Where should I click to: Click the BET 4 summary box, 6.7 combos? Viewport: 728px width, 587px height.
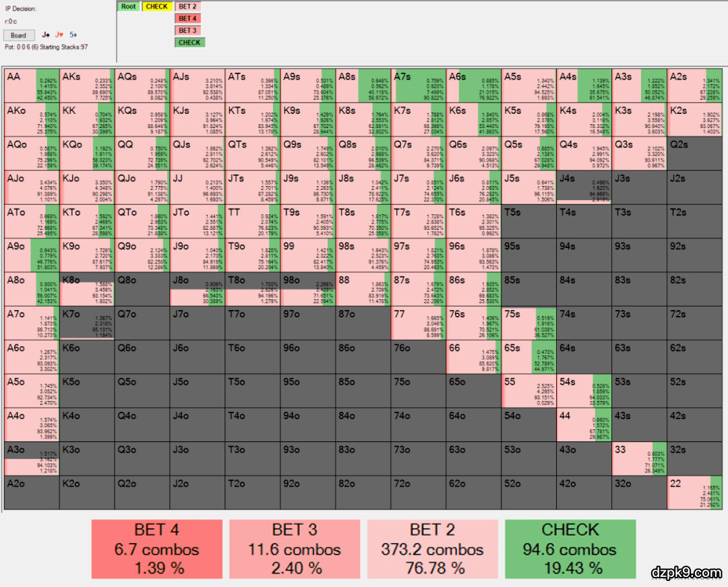[158, 549]
